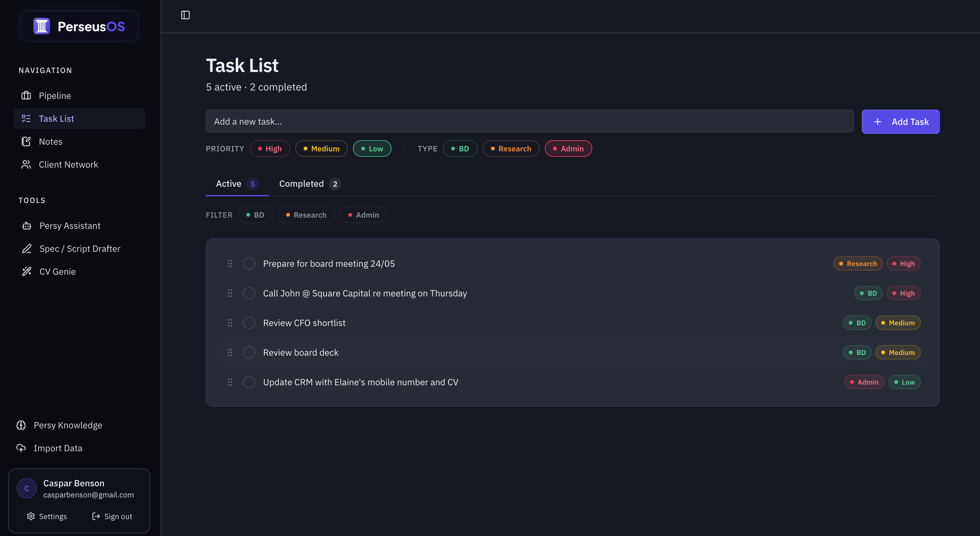Click drag handle for Prepare for board meeting
The height and width of the screenshot is (536, 980).
[x=230, y=263]
